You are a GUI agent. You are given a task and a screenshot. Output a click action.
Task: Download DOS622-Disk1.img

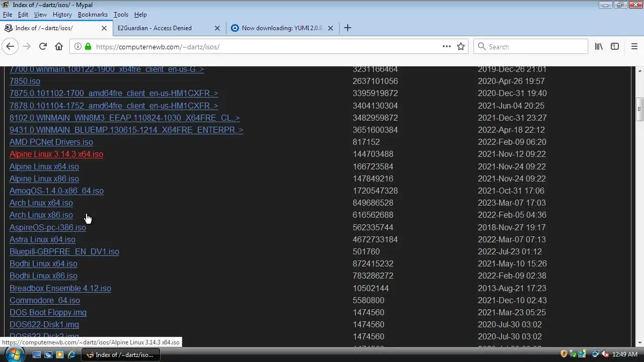pyautogui.click(x=44, y=324)
